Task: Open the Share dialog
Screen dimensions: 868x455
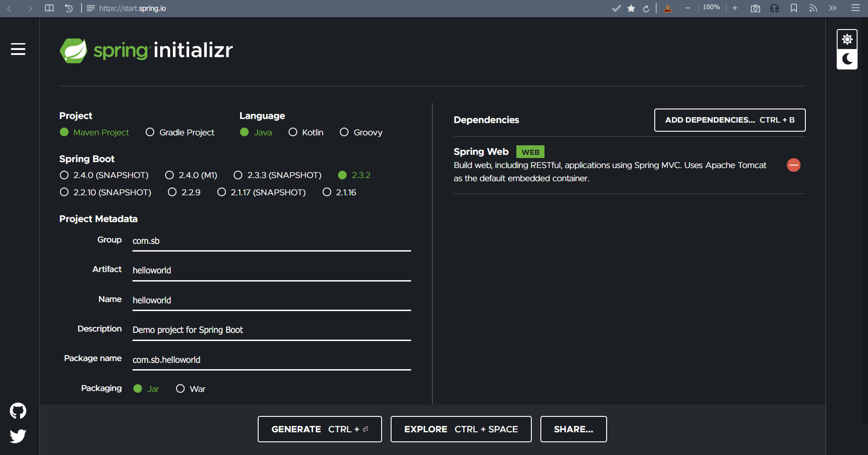Action: pyautogui.click(x=574, y=429)
